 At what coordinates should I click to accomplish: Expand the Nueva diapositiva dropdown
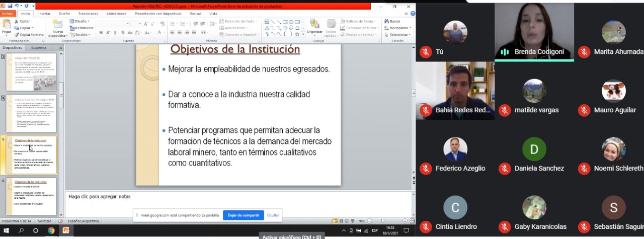coord(58,36)
